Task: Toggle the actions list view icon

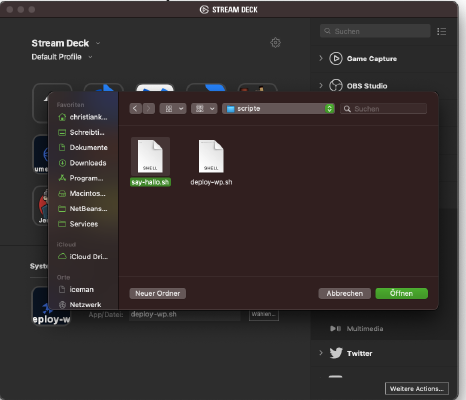Action: pyautogui.click(x=441, y=31)
